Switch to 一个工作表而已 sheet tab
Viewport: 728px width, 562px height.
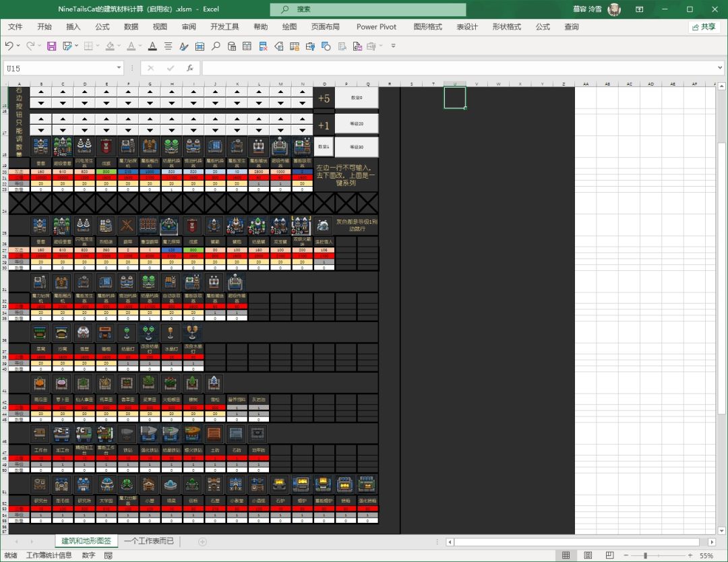coord(148,541)
